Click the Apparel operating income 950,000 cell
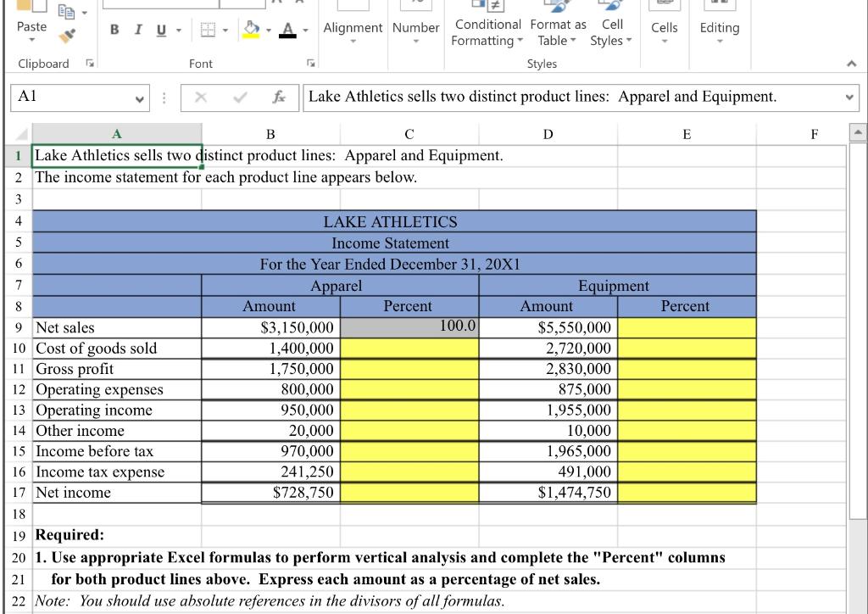 click(270, 410)
